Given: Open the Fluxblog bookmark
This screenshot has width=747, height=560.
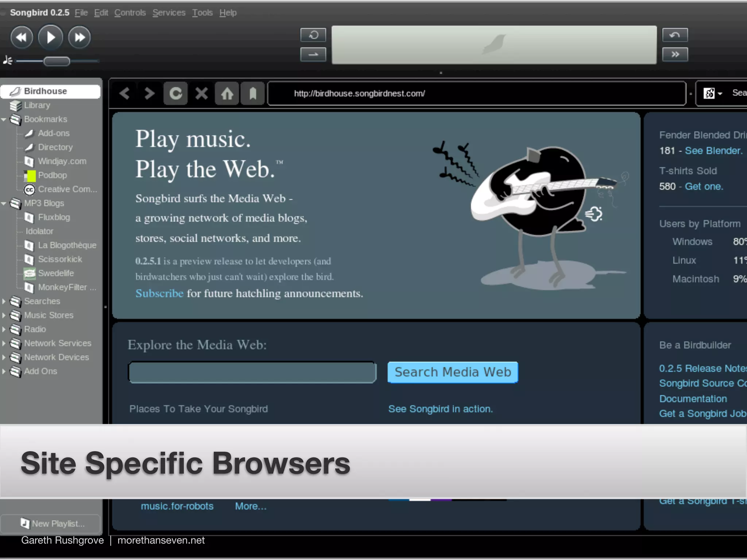Looking at the screenshot, I should pyautogui.click(x=54, y=217).
